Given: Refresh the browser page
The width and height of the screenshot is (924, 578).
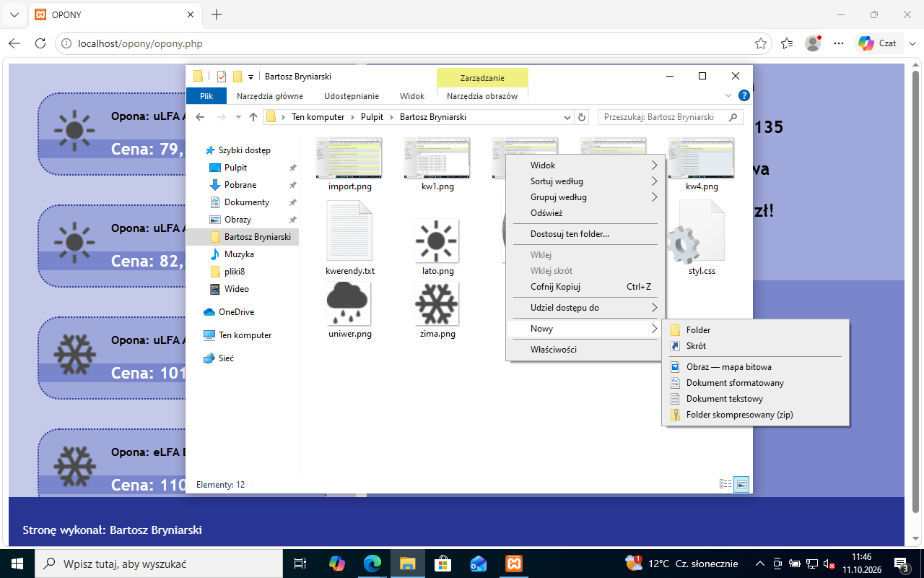Looking at the screenshot, I should tap(40, 43).
